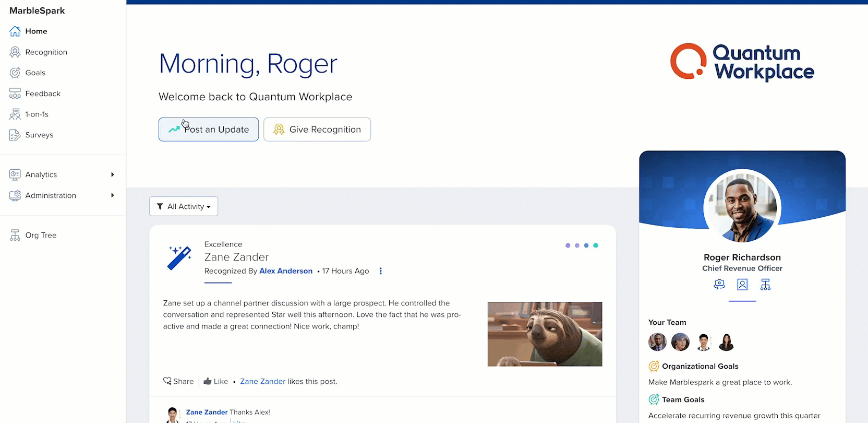Click the first icon under Chief Revenue Officer

tap(719, 285)
